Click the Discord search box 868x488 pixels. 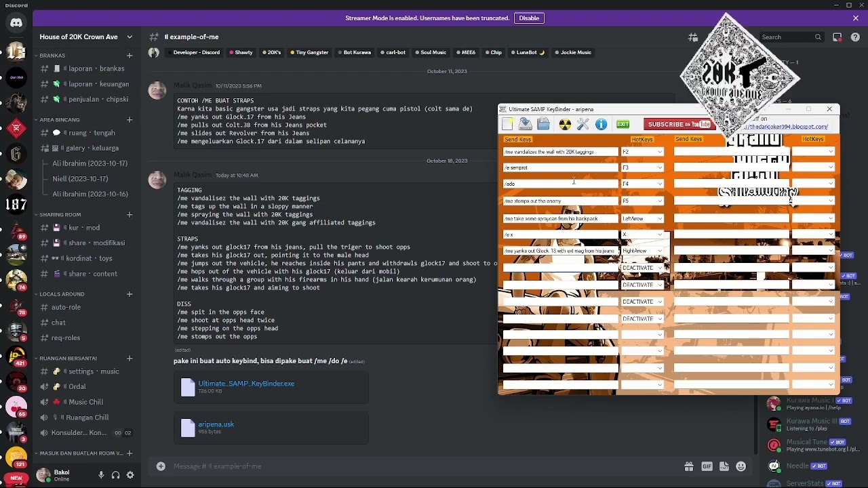(791, 37)
